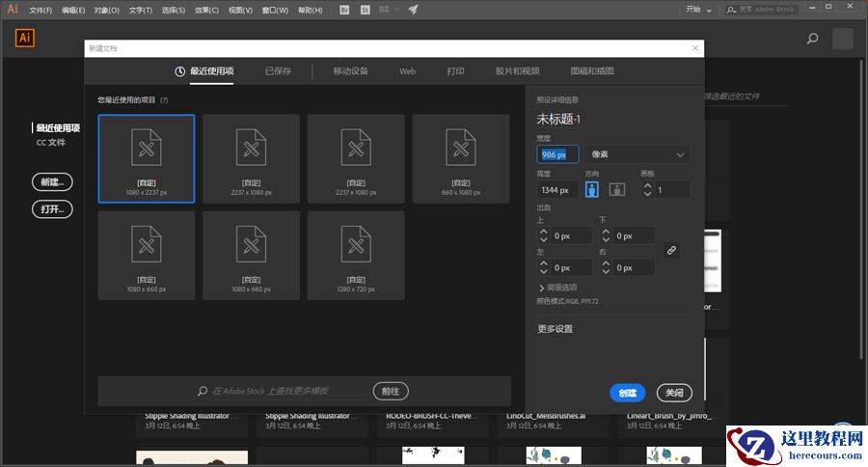Click the 搜索 Adobe Stock box in top bar
868x467 pixels.
pos(761,10)
